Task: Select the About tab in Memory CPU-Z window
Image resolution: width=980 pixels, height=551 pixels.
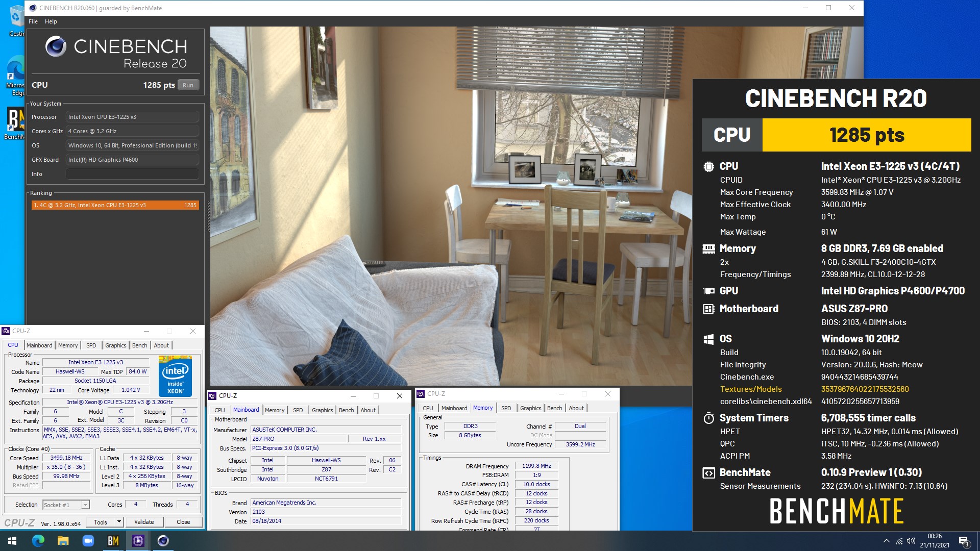Action: coord(576,408)
